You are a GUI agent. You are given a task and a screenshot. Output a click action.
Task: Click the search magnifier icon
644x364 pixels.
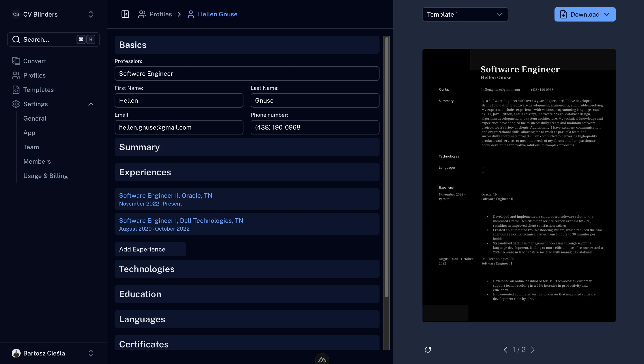pos(16,39)
